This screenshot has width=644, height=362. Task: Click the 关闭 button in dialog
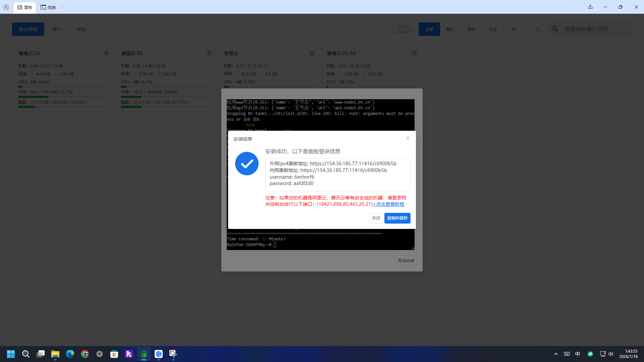point(376,218)
